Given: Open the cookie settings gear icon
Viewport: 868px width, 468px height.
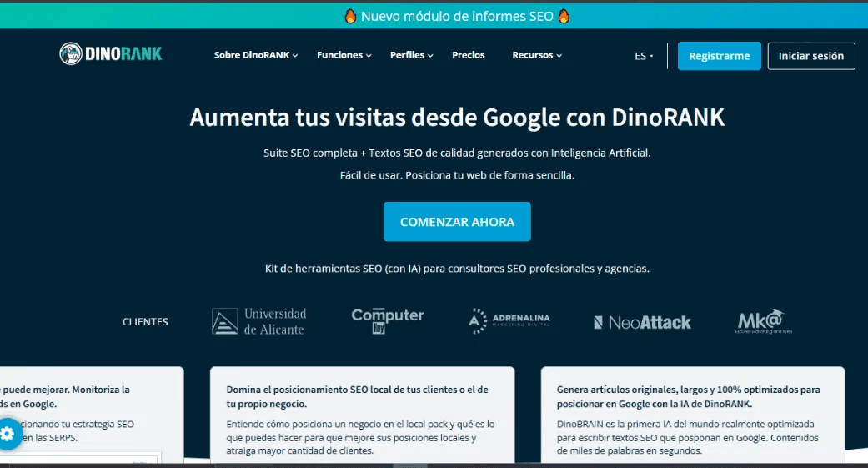Looking at the screenshot, I should click(x=8, y=434).
